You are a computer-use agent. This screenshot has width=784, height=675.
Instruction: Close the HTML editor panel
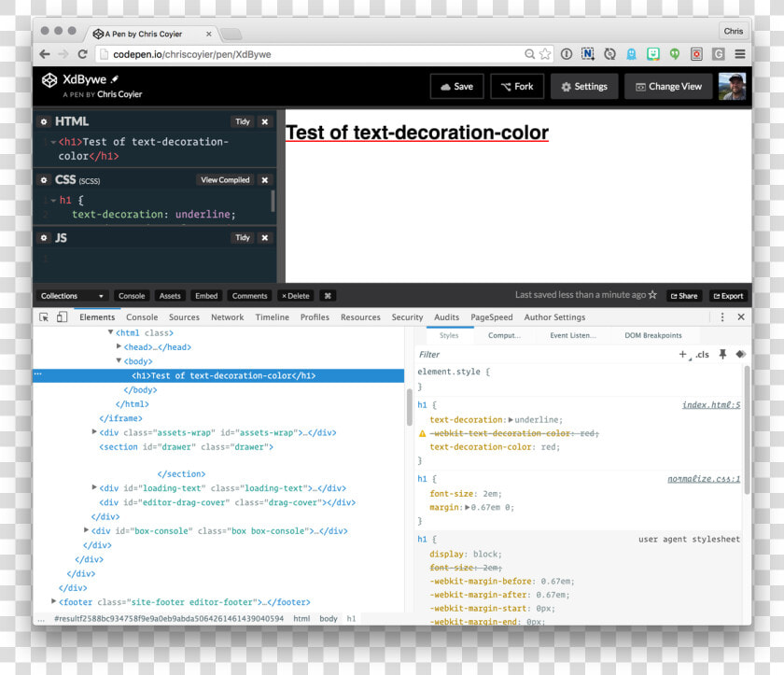point(265,121)
